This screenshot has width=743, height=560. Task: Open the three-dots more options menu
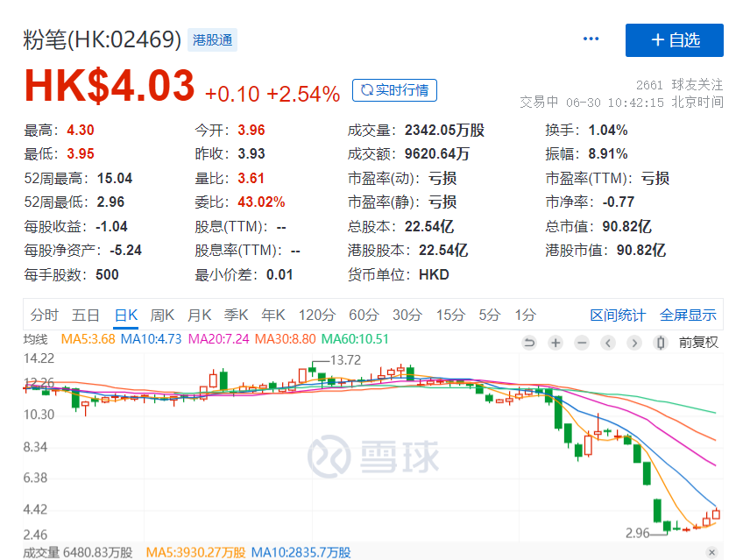click(x=591, y=39)
